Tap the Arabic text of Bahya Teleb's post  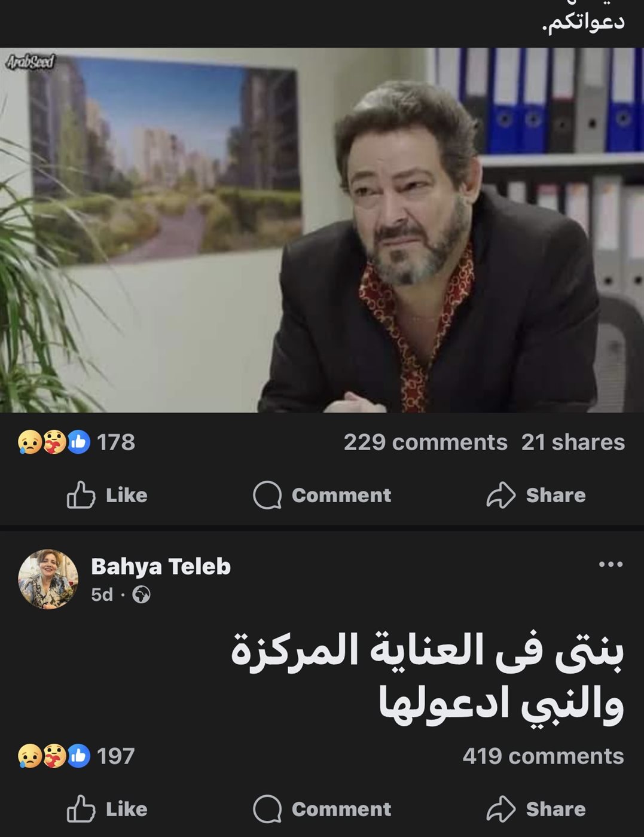(427, 677)
